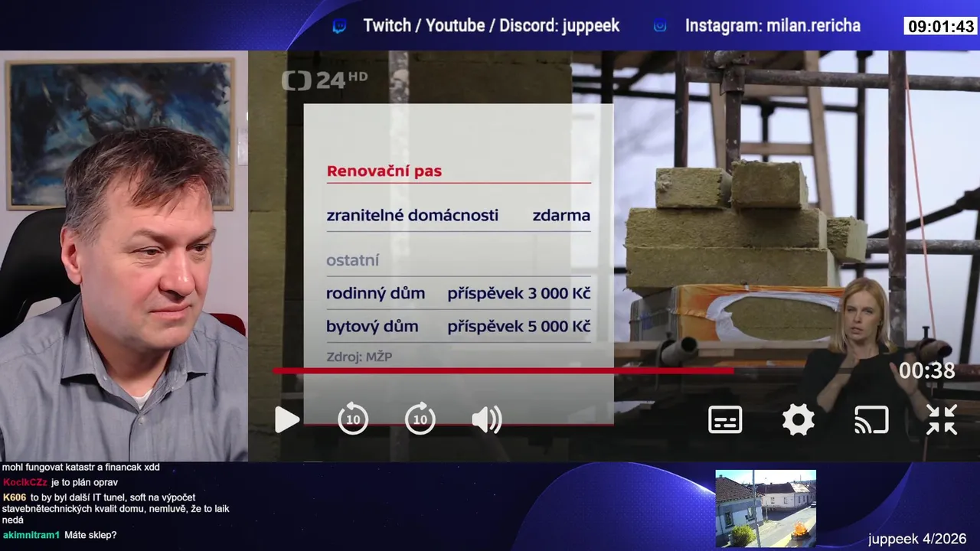Seek along the red video progress bar
The image size is (980, 551).
tap(504, 370)
